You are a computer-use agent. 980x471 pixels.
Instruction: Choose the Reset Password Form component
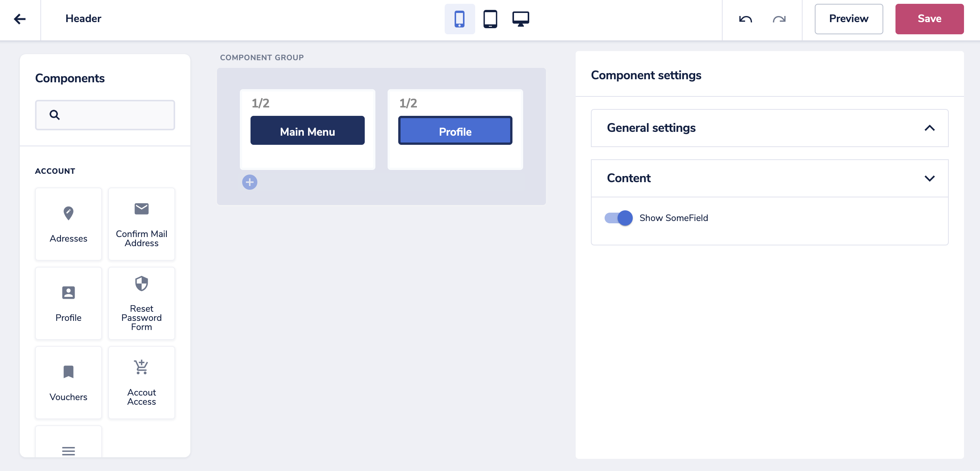(x=142, y=303)
